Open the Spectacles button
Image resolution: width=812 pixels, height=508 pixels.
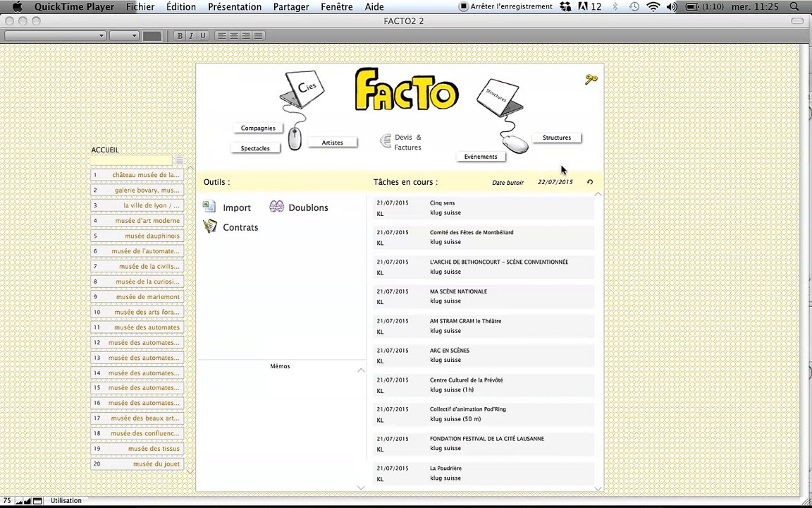255,148
